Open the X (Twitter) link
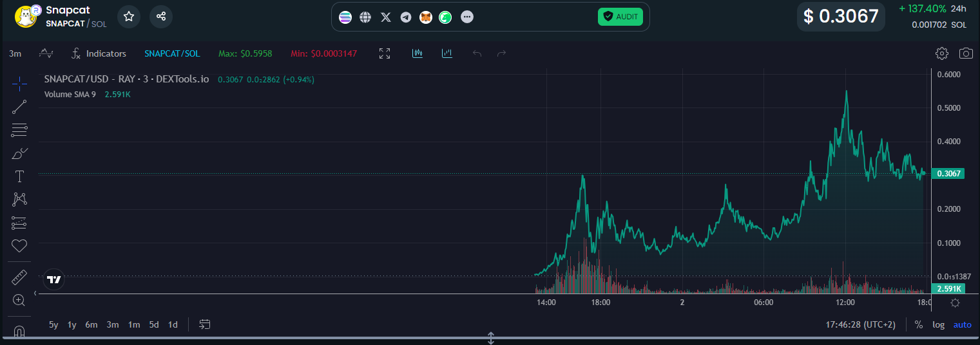980x345 pixels. click(x=385, y=17)
